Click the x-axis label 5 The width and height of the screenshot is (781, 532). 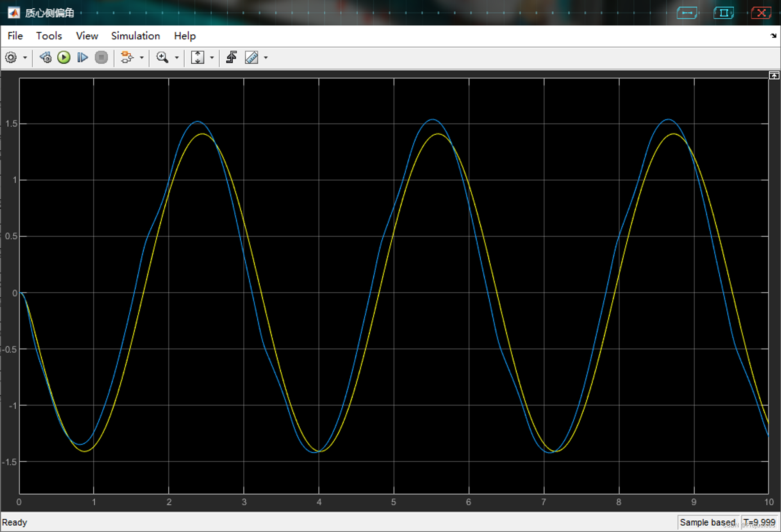point(394,502)
